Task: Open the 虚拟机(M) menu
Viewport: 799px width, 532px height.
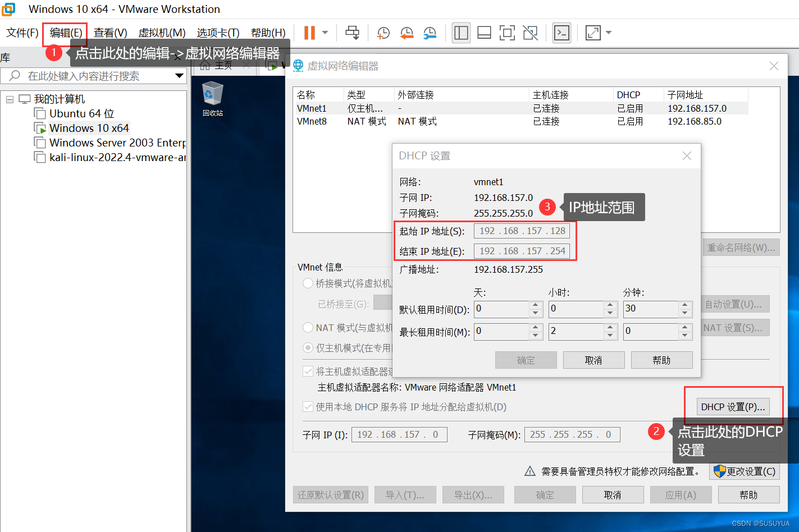Action: (x=162, y=33)
